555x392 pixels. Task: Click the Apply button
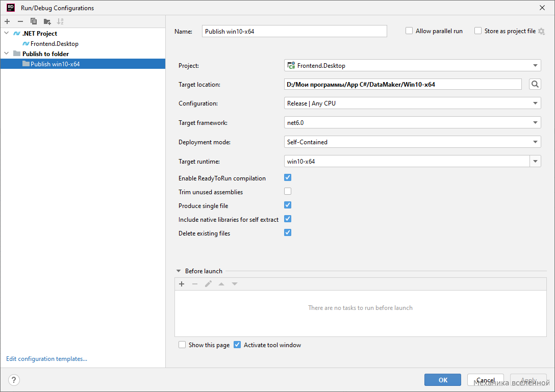(528, 380)
